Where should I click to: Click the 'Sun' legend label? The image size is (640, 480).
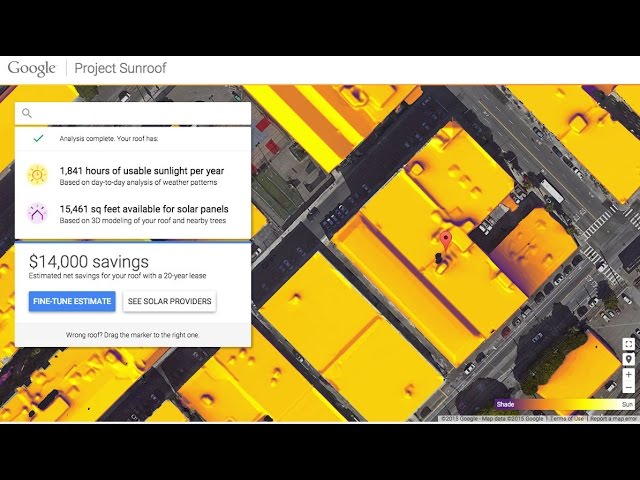click(627, 404)
